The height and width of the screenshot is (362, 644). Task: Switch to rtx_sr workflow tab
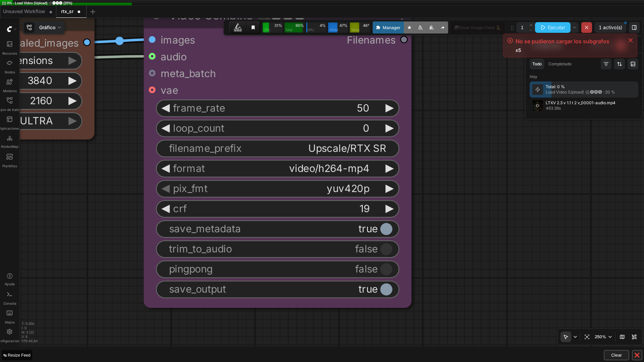pyautogui.click(x=71, y=11)
